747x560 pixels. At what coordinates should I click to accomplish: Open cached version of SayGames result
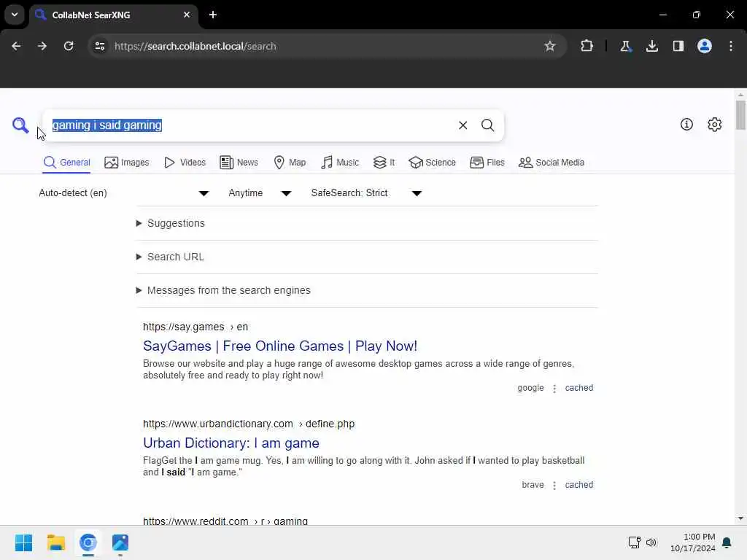tap(578, 388)
